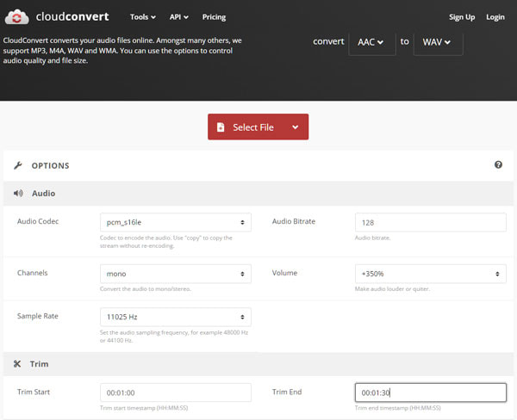Click the Login link

point(495,17)
